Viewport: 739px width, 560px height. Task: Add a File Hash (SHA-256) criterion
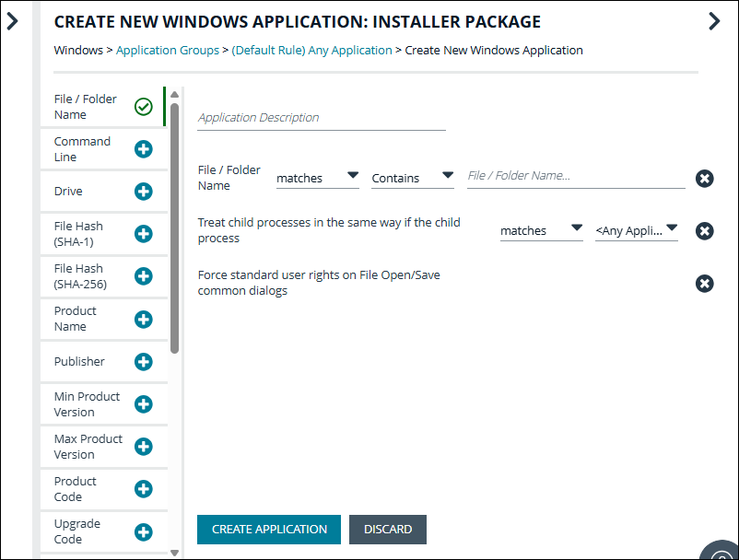click(144, 276)
